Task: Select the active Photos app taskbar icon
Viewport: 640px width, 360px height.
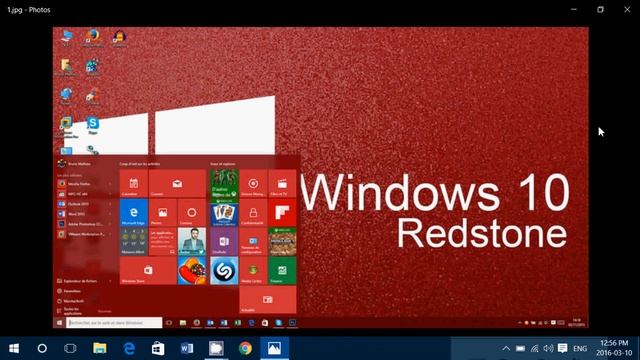Action: coord(274,348)
